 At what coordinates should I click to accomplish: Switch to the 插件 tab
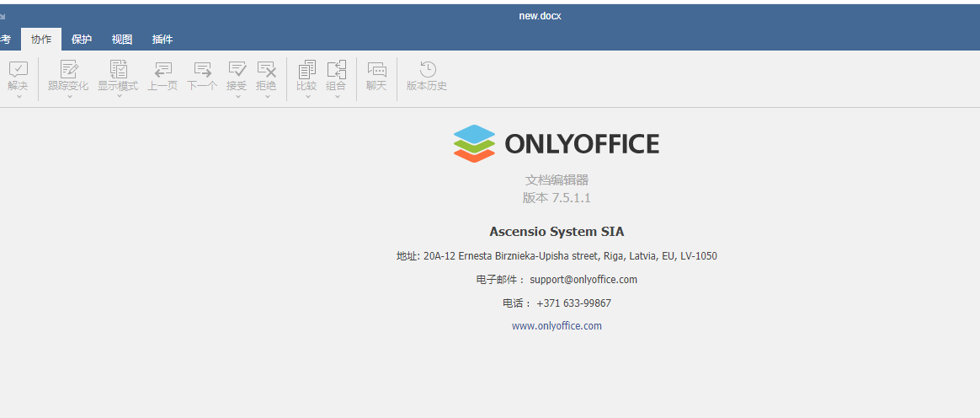point(162,40)
